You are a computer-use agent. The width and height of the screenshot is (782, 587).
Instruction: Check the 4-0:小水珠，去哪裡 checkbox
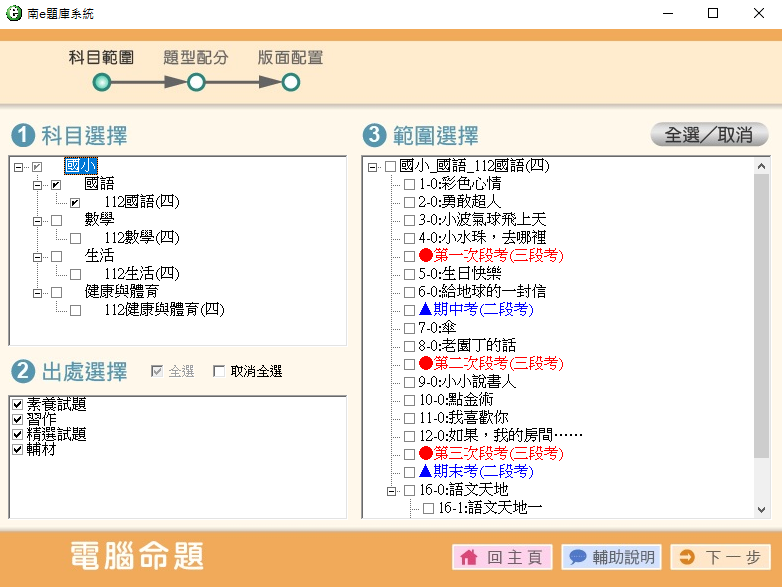(x=409, y=238)
